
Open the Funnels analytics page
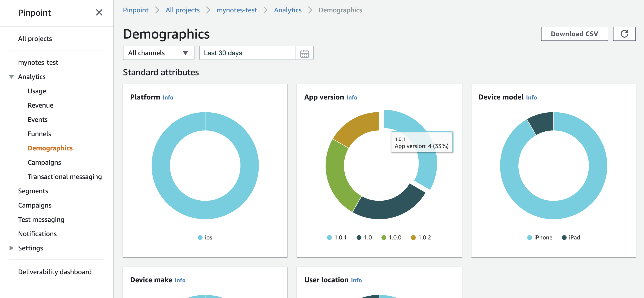39,134
